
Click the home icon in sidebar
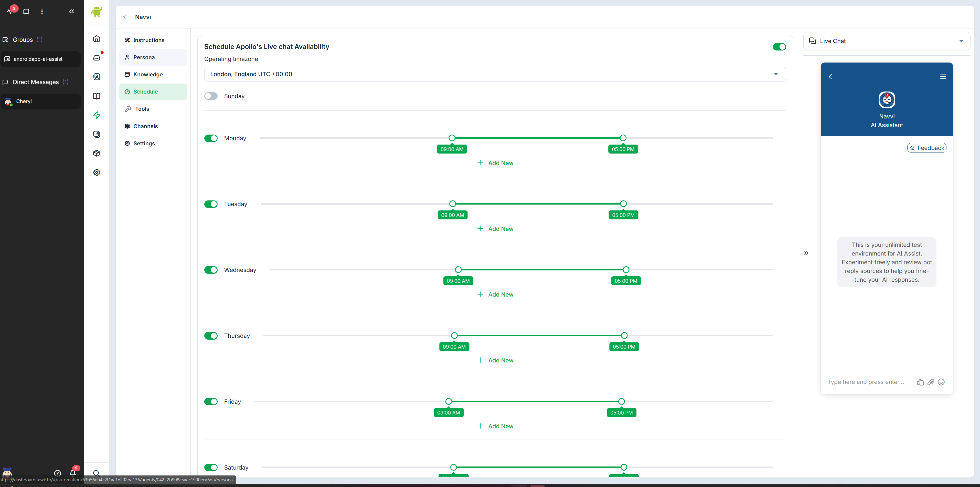[97, 39]
